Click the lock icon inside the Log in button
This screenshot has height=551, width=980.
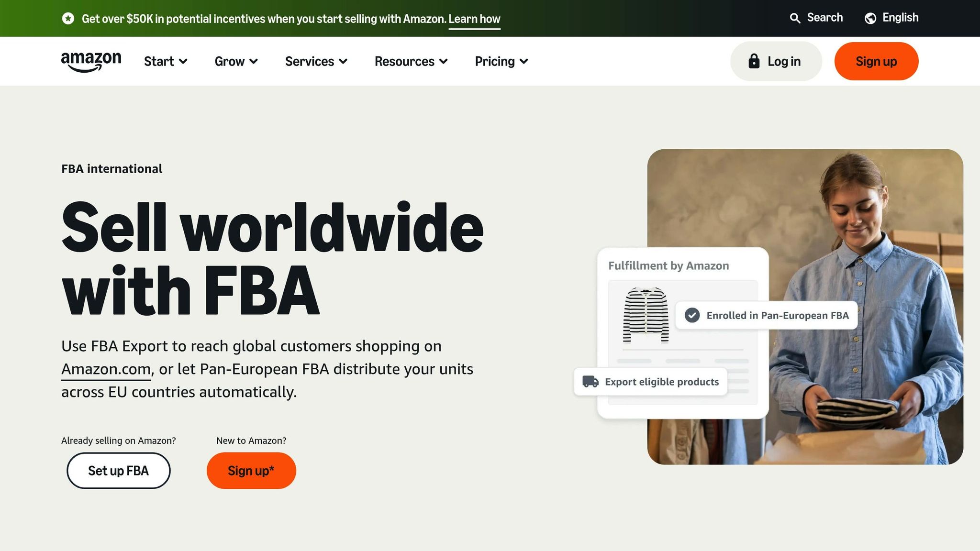tap(754, 61)
